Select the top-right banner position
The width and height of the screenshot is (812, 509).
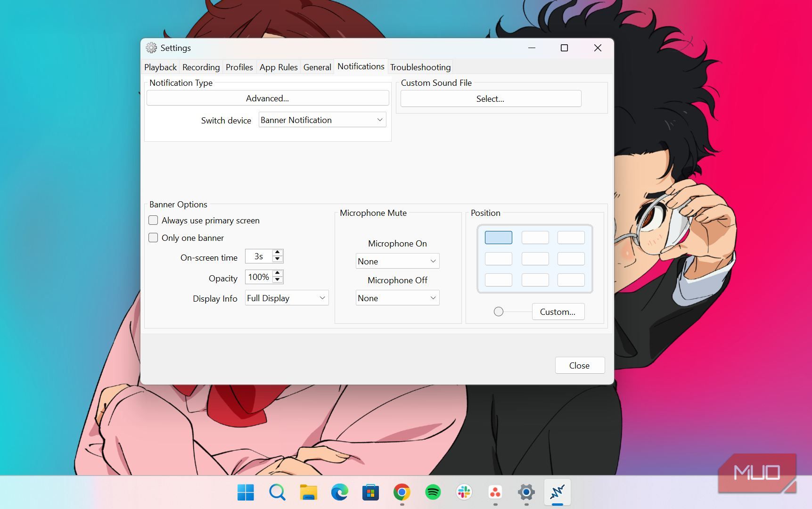[x=571, y=238]
